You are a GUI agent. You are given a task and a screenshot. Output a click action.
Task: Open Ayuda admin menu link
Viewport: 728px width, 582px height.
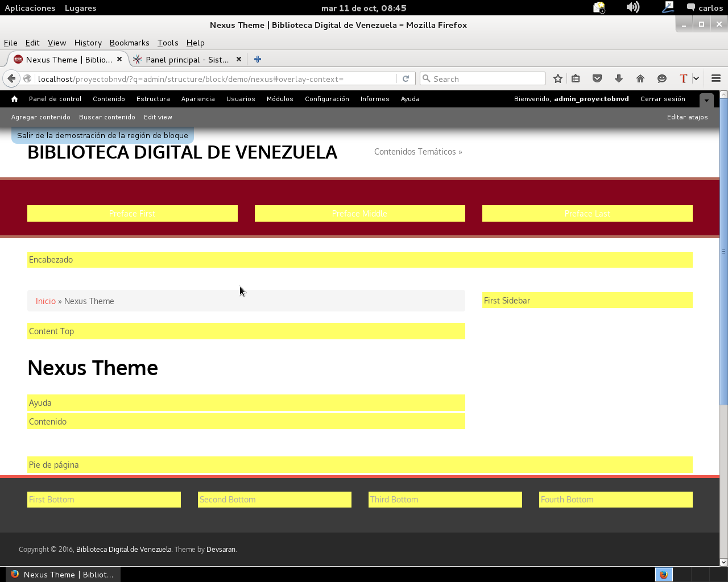(410, 99)
